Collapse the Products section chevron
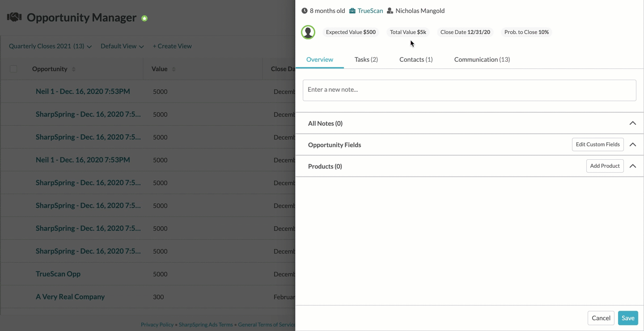This screenshot has width=644, height=331. (633, 166)
